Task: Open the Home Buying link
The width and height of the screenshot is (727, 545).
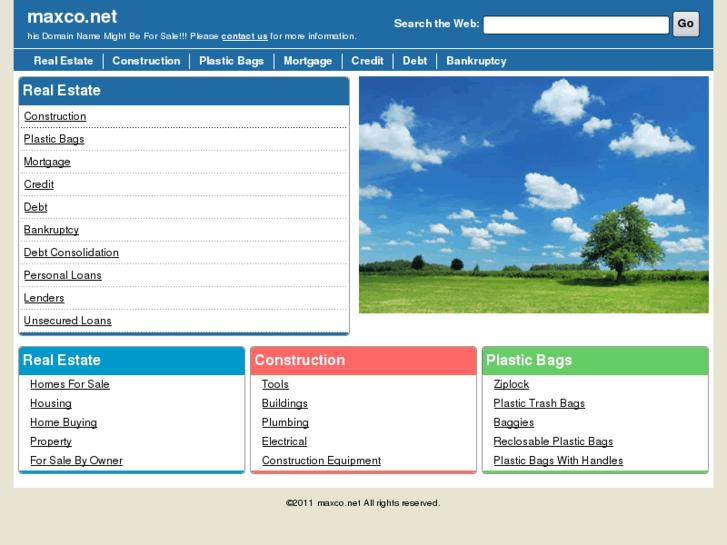Action: pyautogui.click(x=64, y=423)
